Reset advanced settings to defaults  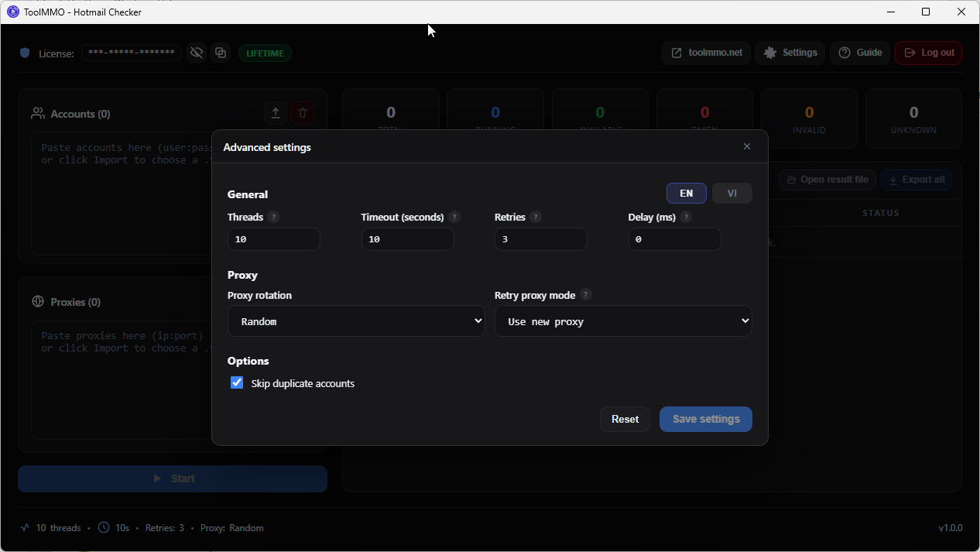(625, 419)
